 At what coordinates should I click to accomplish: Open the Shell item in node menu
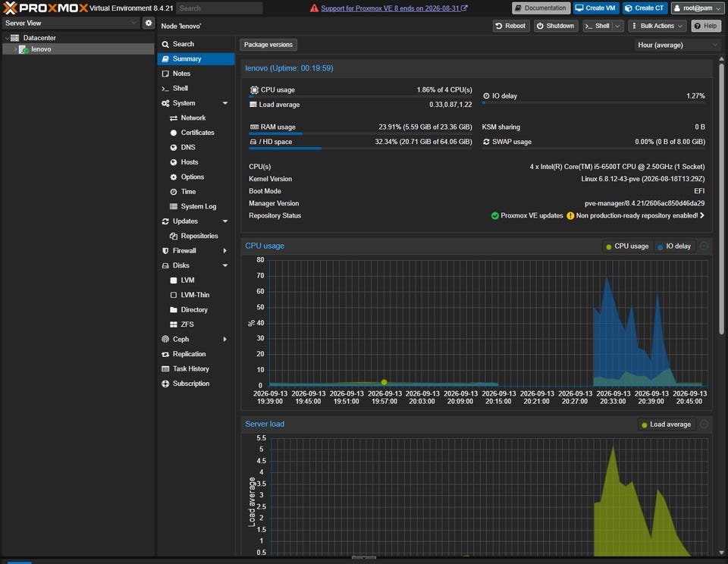196,88
